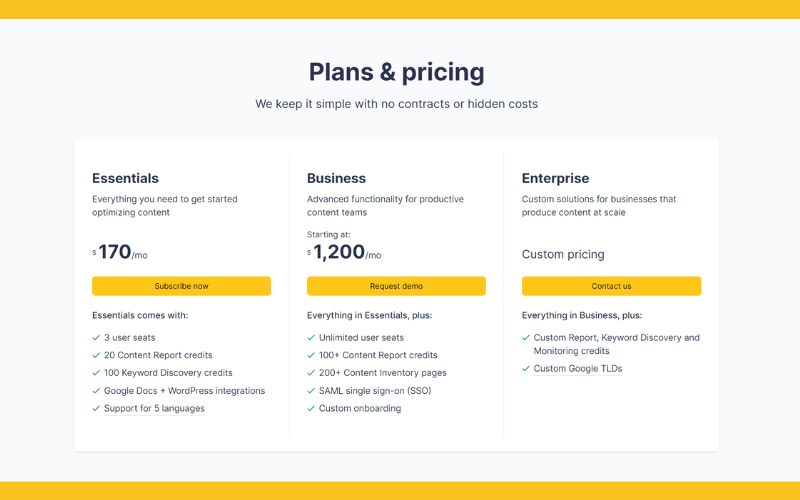Click checkmark beside 20 Content Report credits
This screenshot has width=800, height=500.
pyautogui.click(x=96, y=355)
